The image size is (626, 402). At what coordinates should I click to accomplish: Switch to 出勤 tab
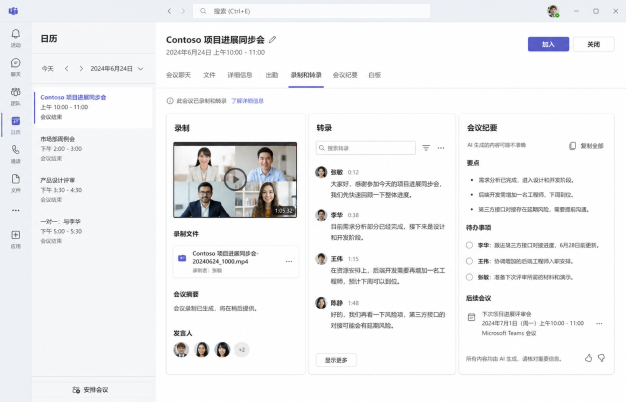click(272, 75)
